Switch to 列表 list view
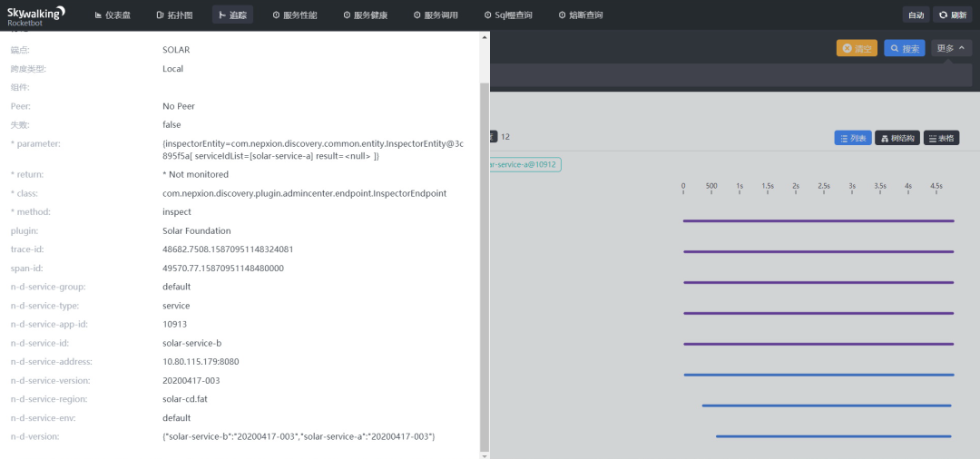This screenshot has width=980, height=459. [x=852, y=138]
